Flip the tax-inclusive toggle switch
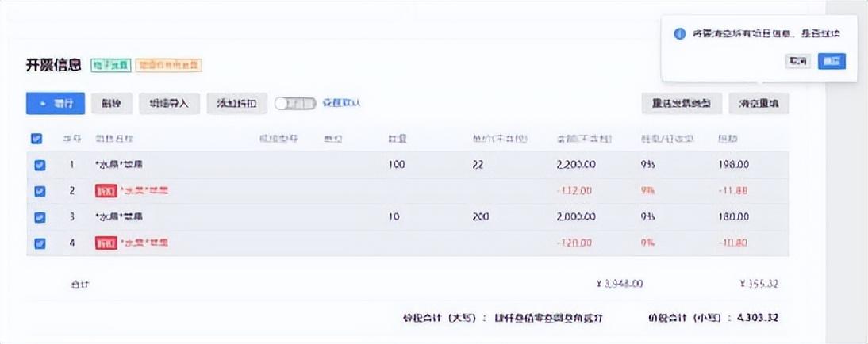 (x=294, y=103)
